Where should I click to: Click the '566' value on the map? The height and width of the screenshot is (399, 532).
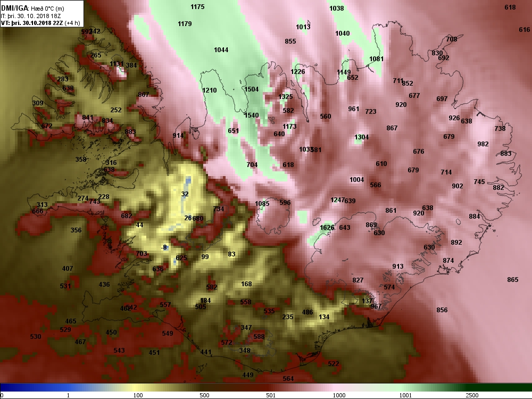pos(375,185)
